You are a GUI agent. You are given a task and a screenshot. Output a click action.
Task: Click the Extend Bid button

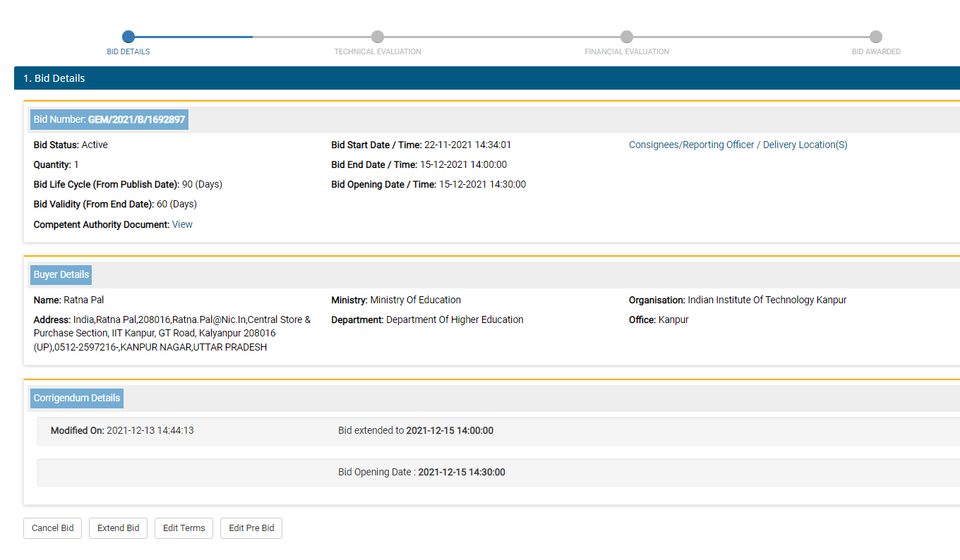[118, 528]
